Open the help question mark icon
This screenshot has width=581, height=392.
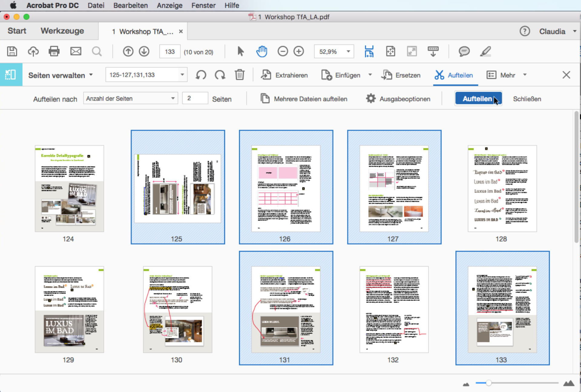pyautogui.click(x=525, y=31)
